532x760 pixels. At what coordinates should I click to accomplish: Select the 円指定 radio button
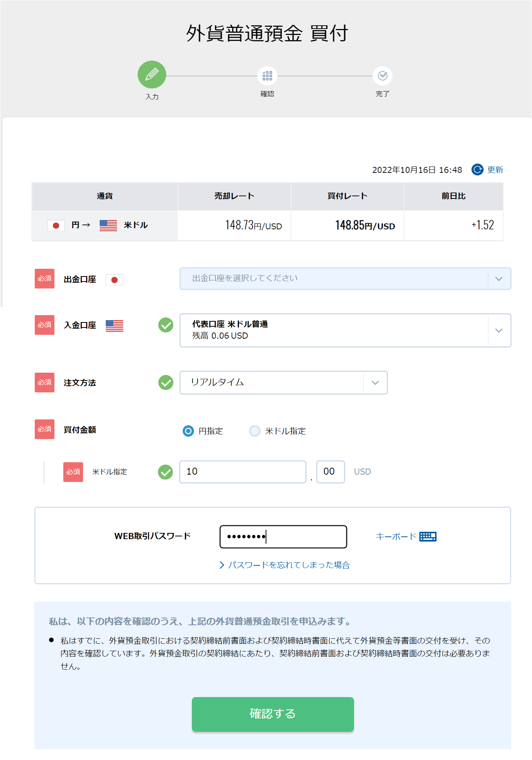[x=188, y=431]
